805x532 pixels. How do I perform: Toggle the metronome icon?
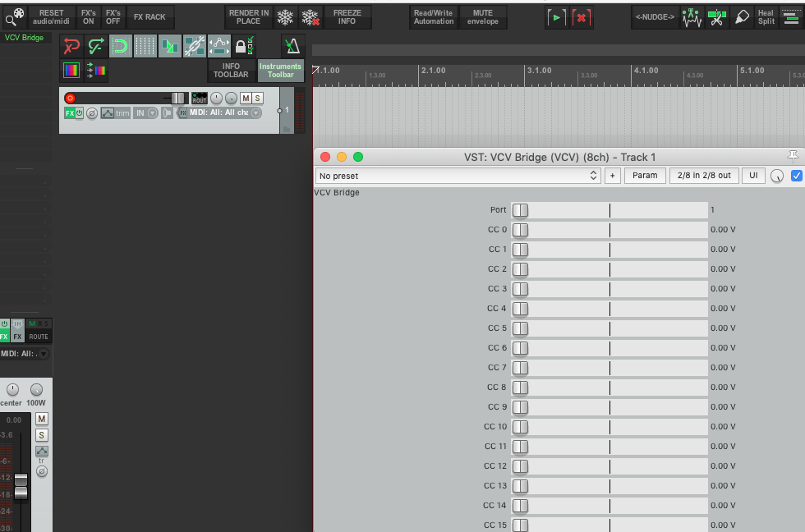[292, 46]
